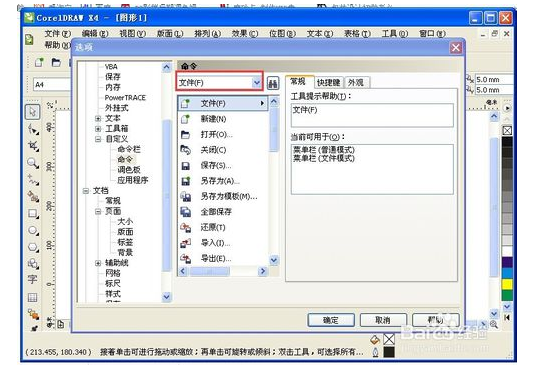Select the Table tool in the toolbox

[x=32, y=298]
